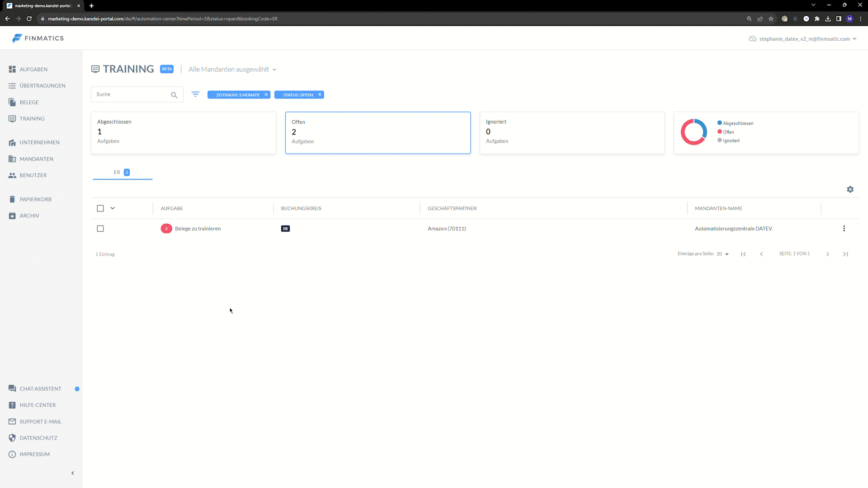Open the Belege zu trainieren task
Screen dimensions: 868x488
[198, 229]
